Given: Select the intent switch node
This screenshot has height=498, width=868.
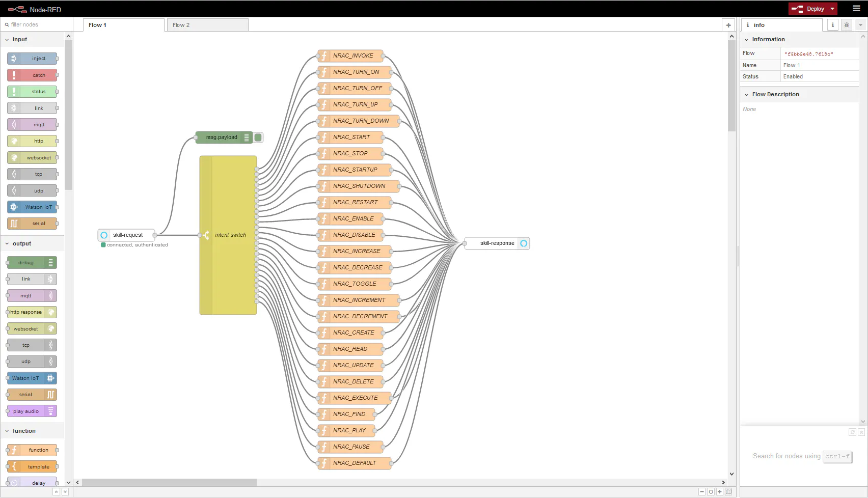Looking at the screenshot, I should (x=228, y=235).
